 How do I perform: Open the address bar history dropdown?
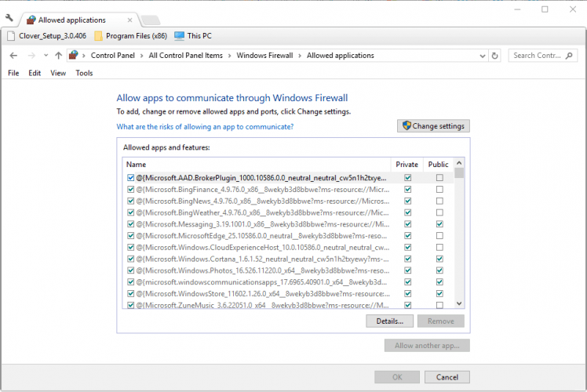point(482,56)
